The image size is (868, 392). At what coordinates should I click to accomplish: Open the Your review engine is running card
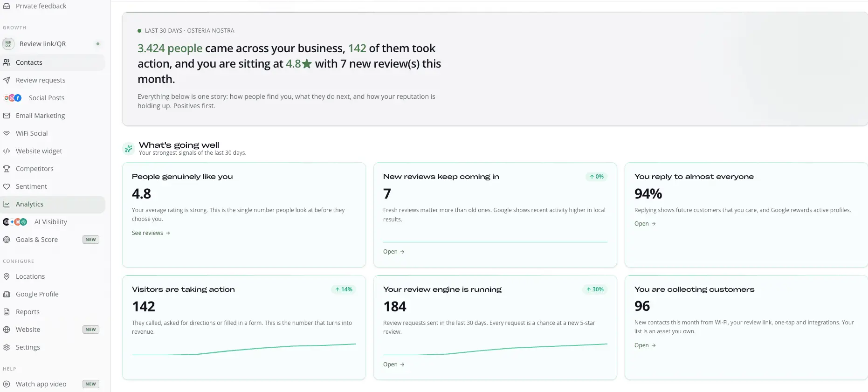point(394,364)
